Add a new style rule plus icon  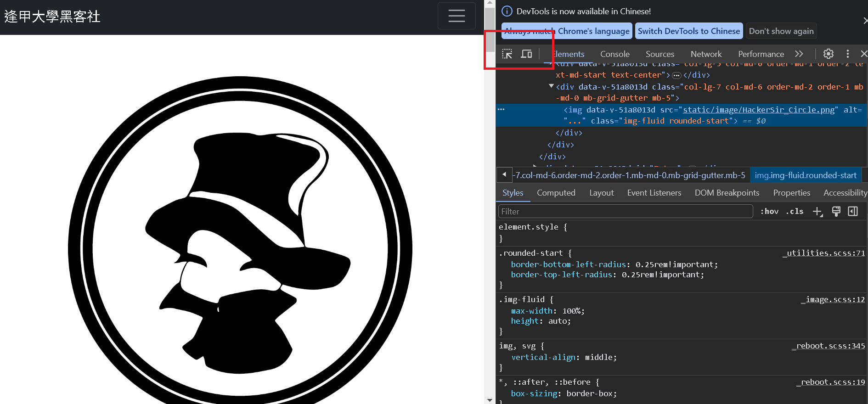point(817,211)
